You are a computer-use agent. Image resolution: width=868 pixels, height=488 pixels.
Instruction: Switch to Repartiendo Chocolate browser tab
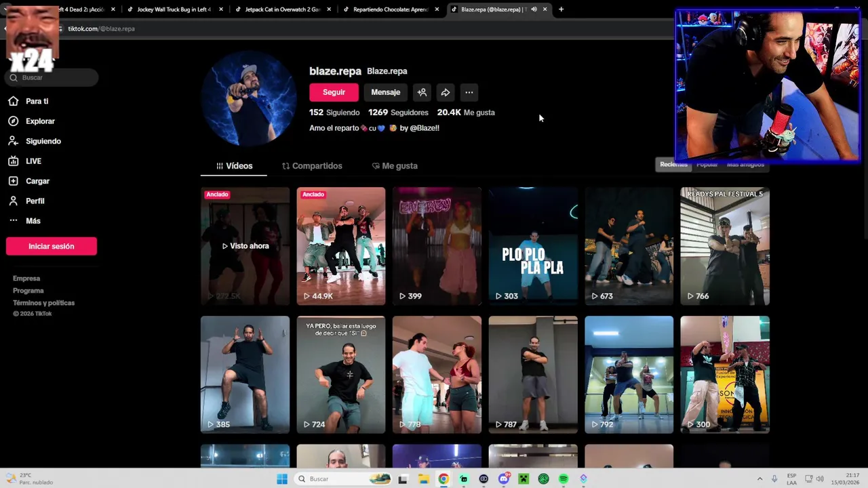pos(390,9)
